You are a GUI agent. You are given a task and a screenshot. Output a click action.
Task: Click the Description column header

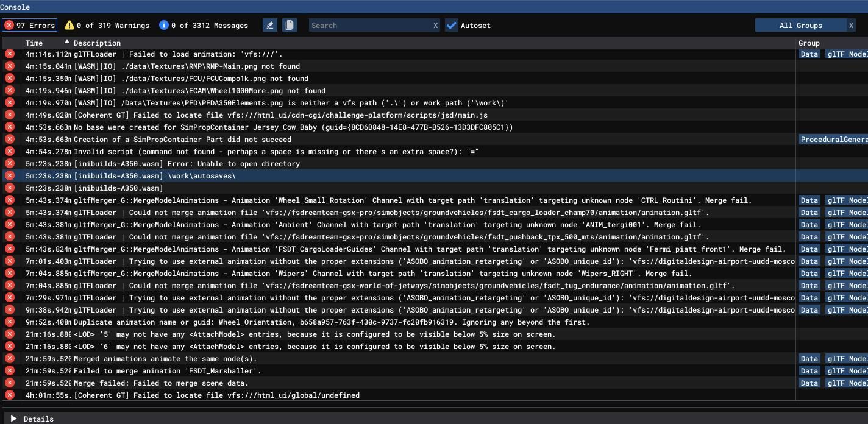coord(98,43)
